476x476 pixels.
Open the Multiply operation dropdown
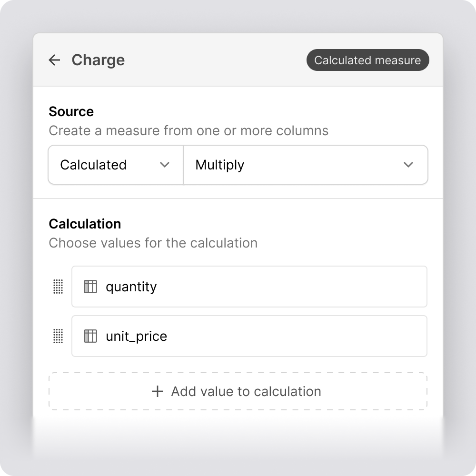[305, 165]
